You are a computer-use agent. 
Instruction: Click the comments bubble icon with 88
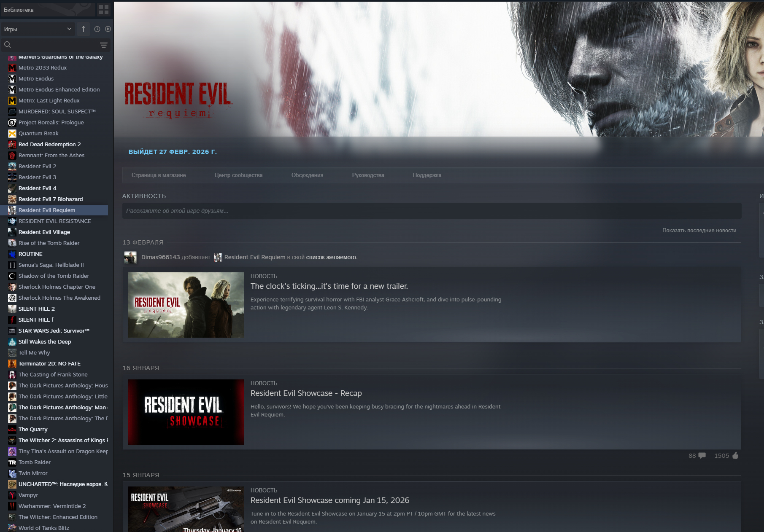click(x=702, y=455)
